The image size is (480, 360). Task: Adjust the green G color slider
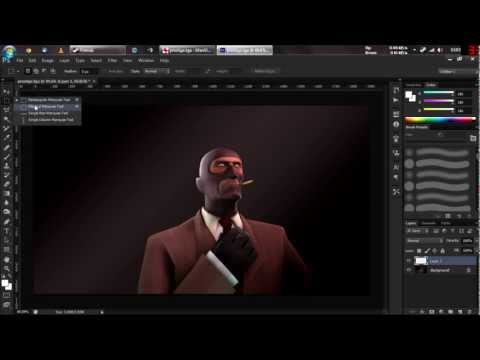tap(438, 102)
